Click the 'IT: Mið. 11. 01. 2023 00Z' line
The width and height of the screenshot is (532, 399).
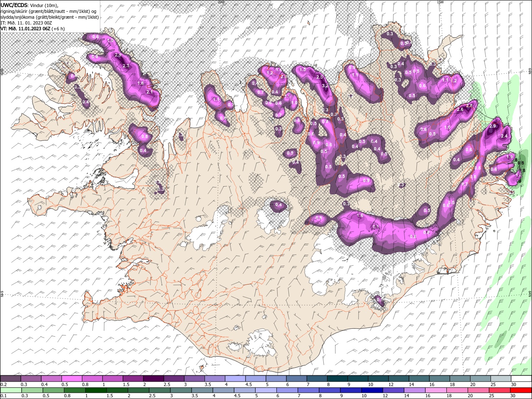click(26, 23)
